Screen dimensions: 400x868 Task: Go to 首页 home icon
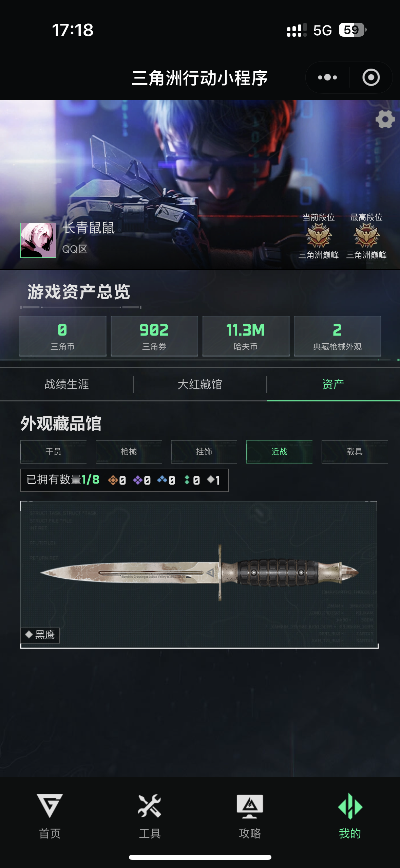click(x=50, y=806)
